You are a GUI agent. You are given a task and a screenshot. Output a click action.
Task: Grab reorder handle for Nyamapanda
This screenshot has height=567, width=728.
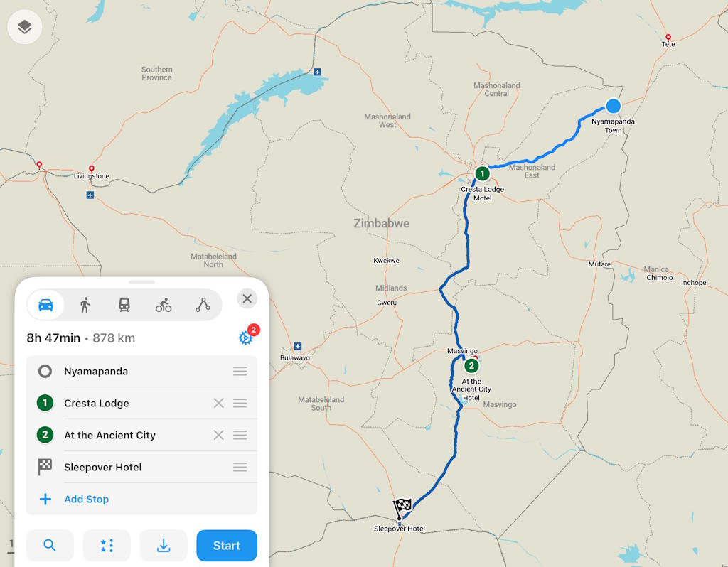[240, 371]
